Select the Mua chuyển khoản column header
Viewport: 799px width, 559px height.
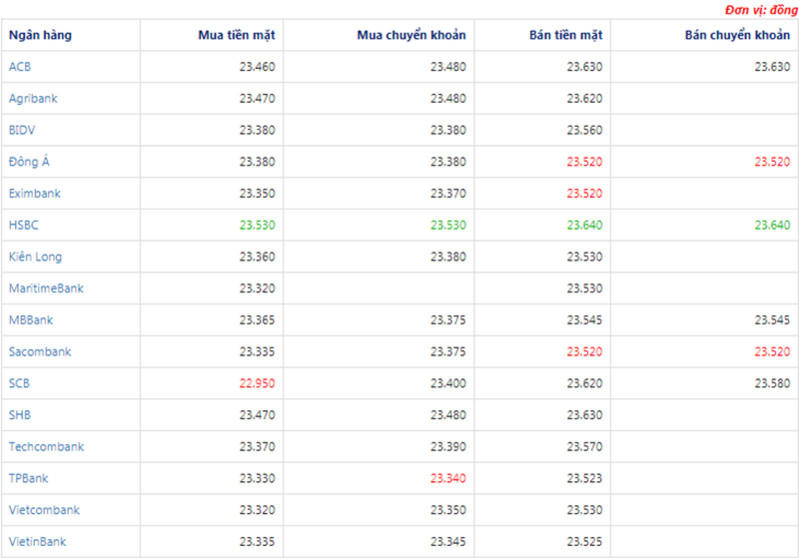411,36
